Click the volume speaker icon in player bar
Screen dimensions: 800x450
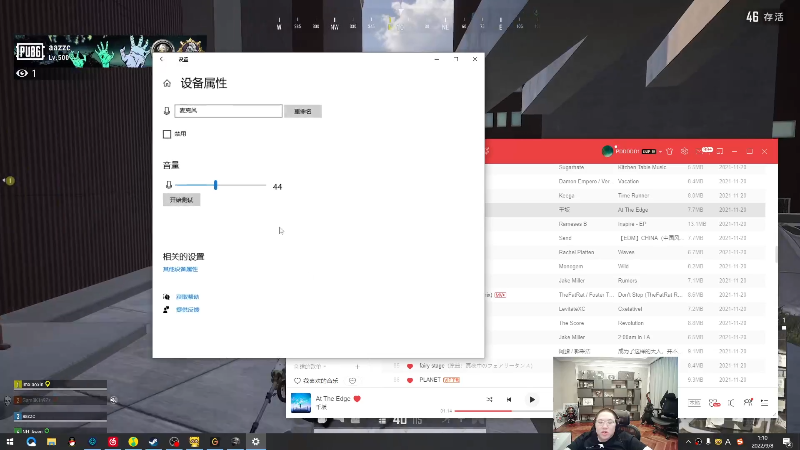[731, 403]
